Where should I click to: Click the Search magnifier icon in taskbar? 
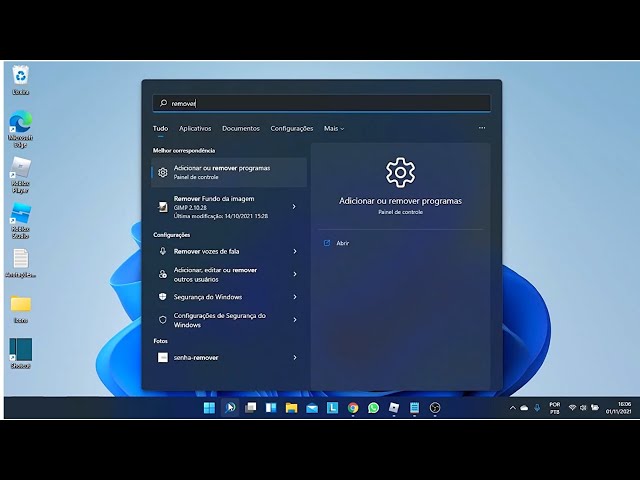click(x=230, y=408)
